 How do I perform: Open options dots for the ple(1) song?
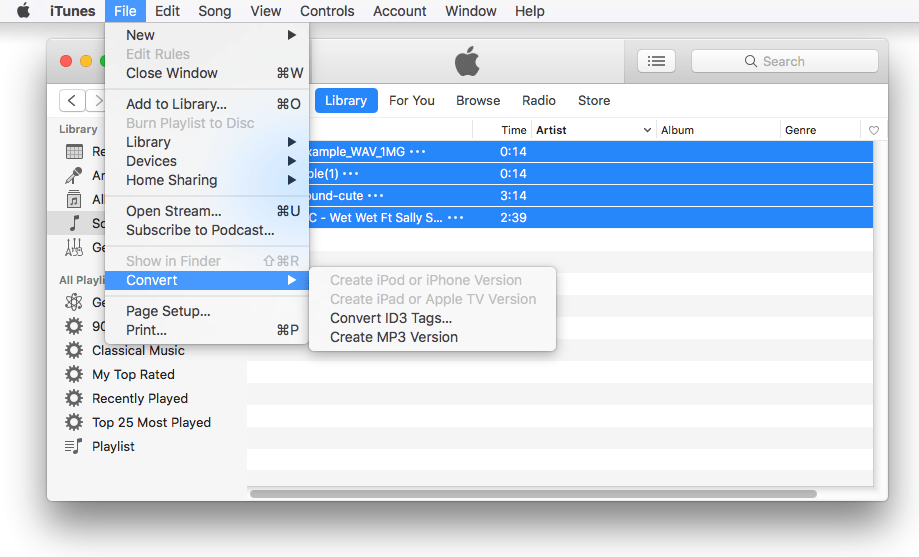click(350, 174)
